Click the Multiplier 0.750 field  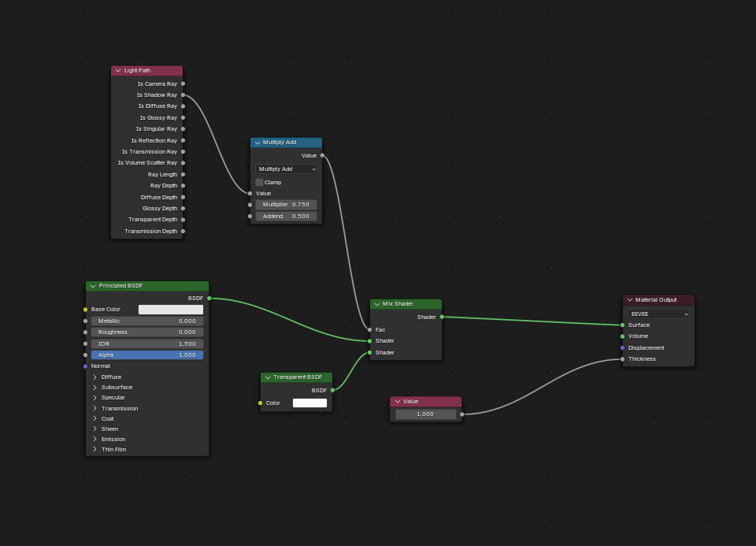coord(286,205)
